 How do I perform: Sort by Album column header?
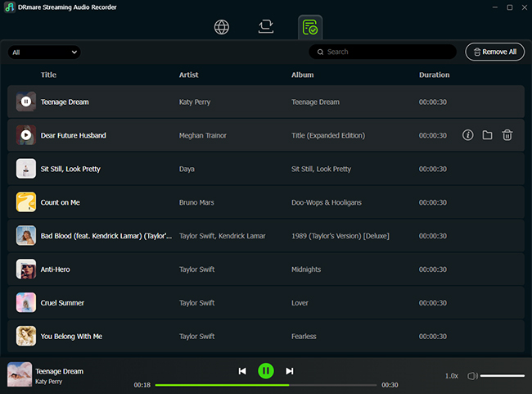[302, 75]
